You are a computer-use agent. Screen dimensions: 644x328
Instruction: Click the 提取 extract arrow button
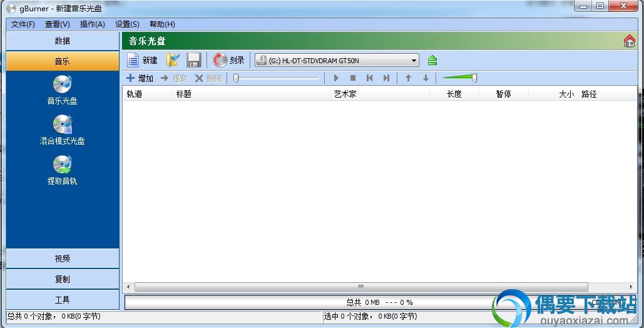pyautogui.click(x=174, y=78)
